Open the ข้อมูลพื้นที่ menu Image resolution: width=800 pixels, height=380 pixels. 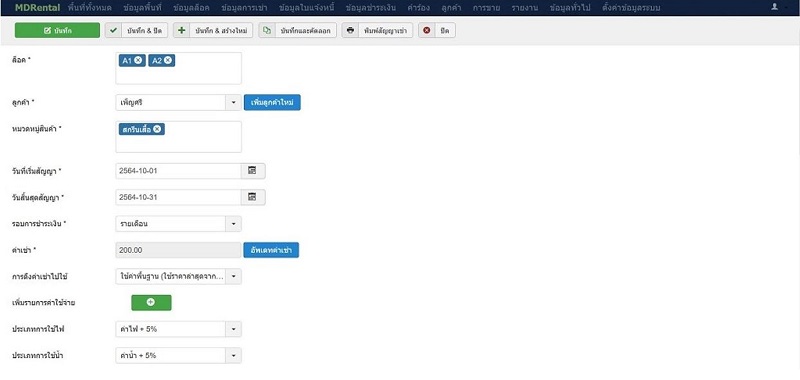(142, 8)
